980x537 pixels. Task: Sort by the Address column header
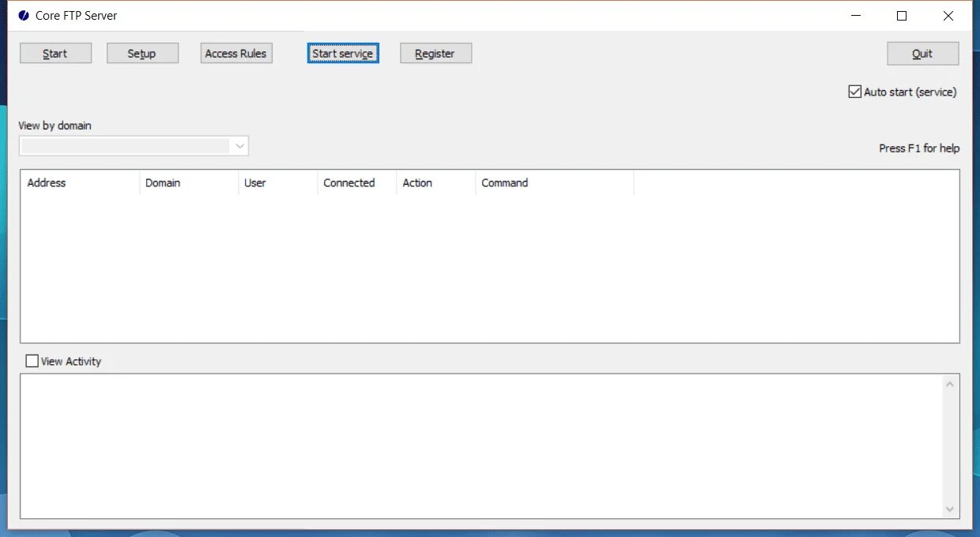[80, 182]
